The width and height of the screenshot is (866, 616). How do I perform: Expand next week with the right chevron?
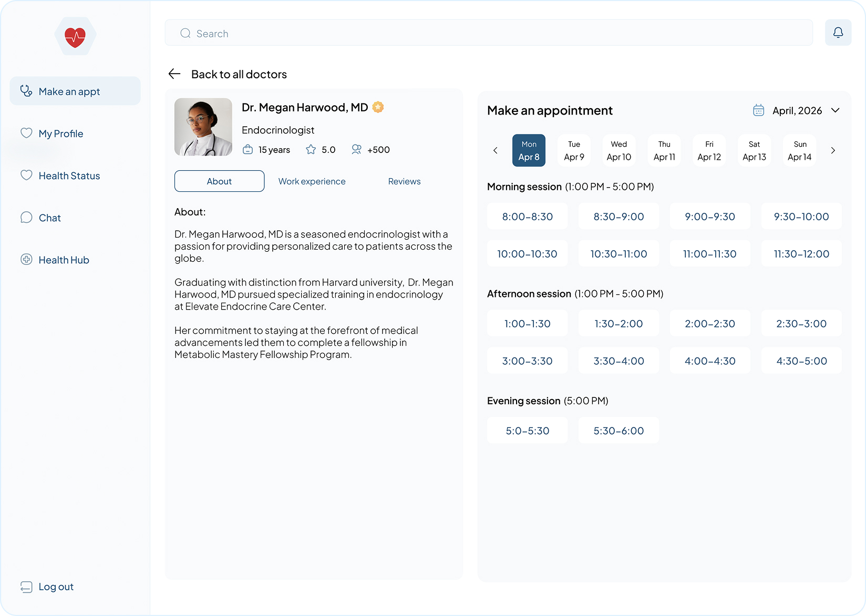click(x=833, y=150)
